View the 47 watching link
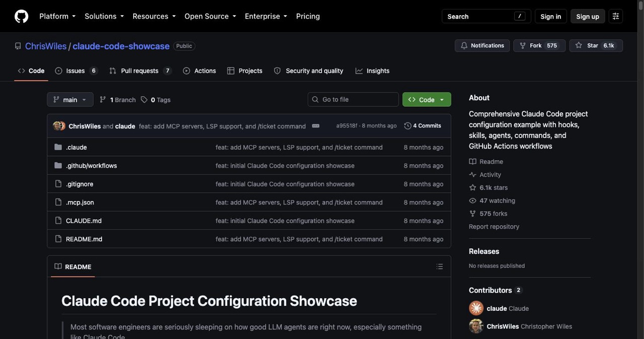 pos(492,201)
